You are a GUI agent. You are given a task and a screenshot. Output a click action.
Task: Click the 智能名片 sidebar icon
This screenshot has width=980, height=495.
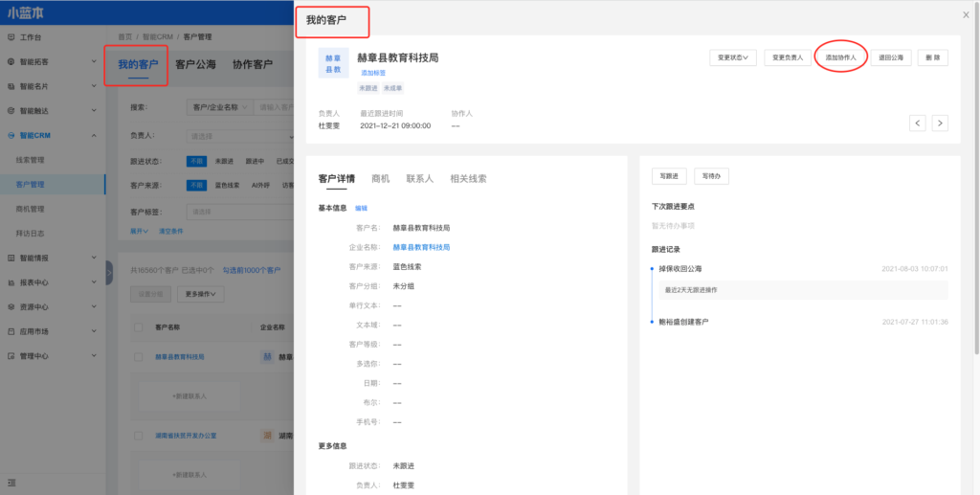coord(11,86)
